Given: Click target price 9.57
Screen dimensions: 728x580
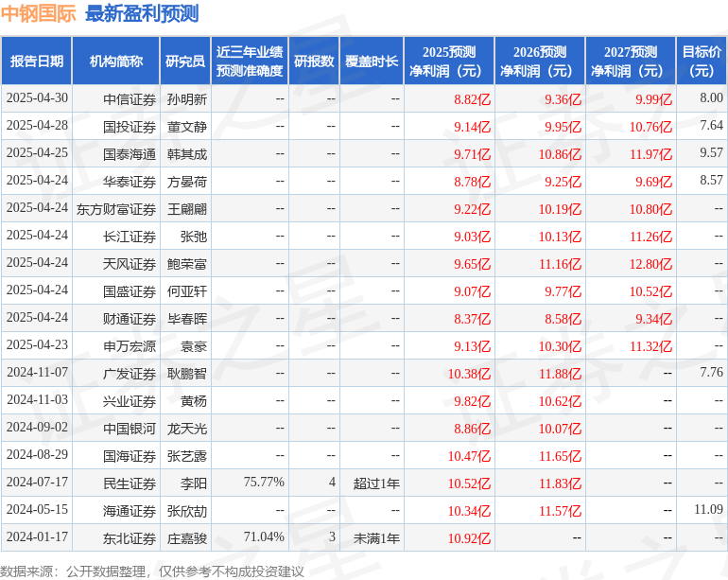Looking at the screenshot, I should click(x=711, y=153).
